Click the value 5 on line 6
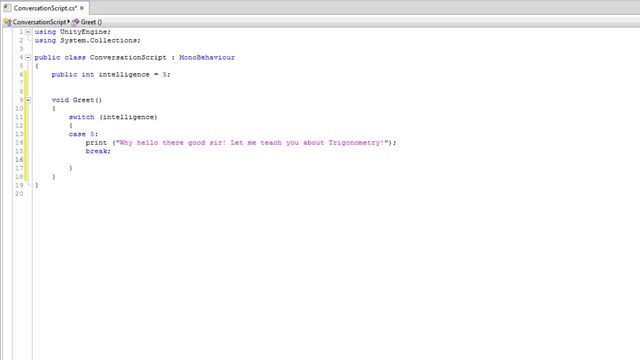The width and height of the screenshot is (640, 360). pos(165,75)
